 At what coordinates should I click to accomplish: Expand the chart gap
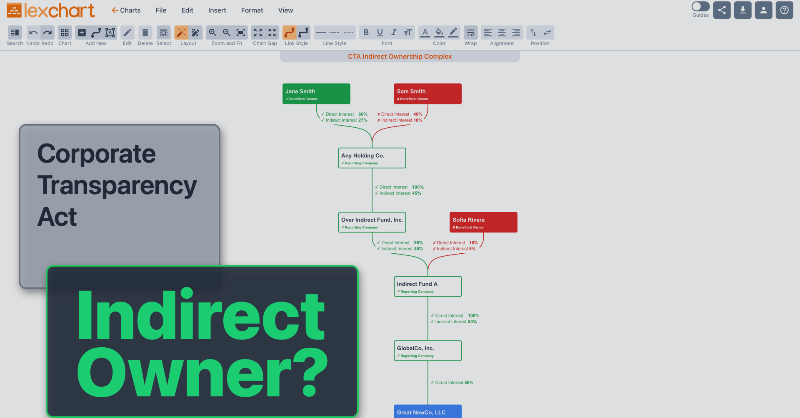coord(258,33)
